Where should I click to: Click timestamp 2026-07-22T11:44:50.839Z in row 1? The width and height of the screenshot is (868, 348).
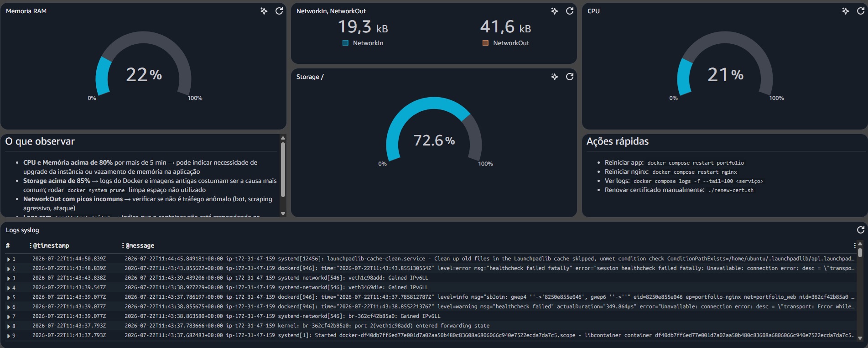(69, 259)
